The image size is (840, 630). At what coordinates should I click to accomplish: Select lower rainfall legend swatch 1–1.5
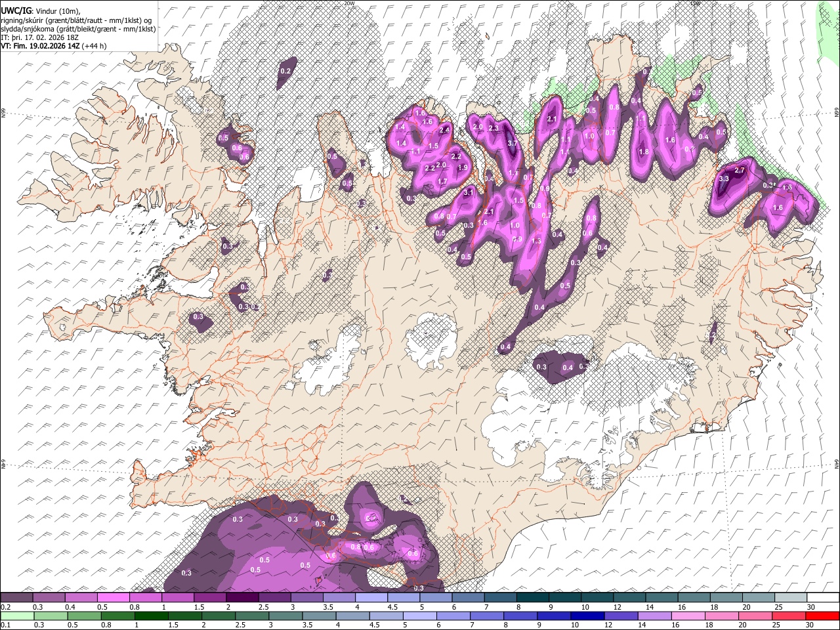click(x=152, y=616)
